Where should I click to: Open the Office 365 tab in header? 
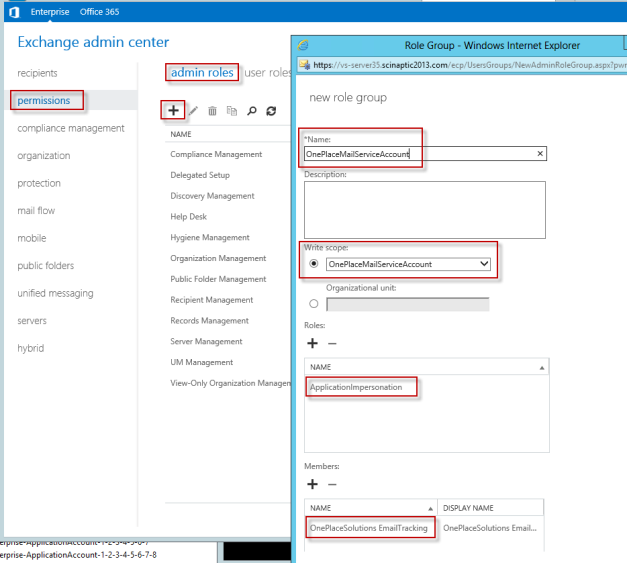pyautogui.click(x=99, y=12)
